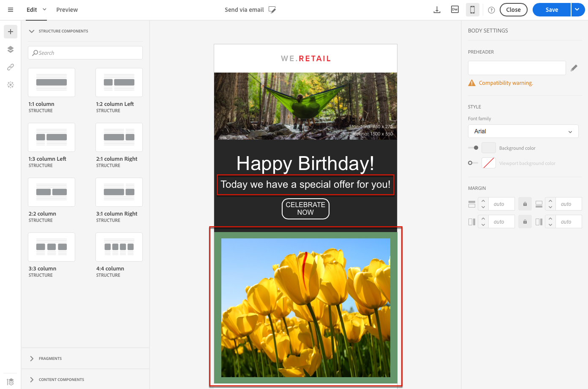This screenshot has height=389, width=588.
Task: Click the plus add-components sidebar icon
Action: pos(11,32)
